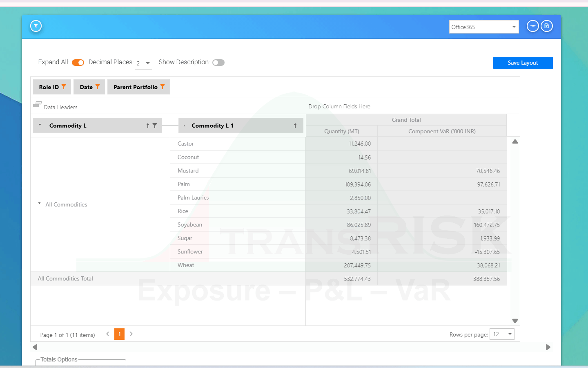The height and width of the screenshot is (368, 588).
Task: Click the Grand Total header
Action: (406, 120)
